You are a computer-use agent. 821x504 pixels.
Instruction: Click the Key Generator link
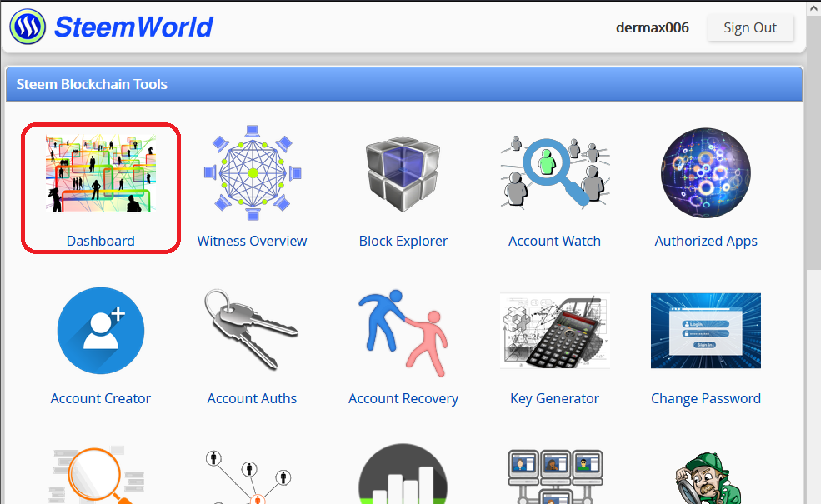(554, 399)
